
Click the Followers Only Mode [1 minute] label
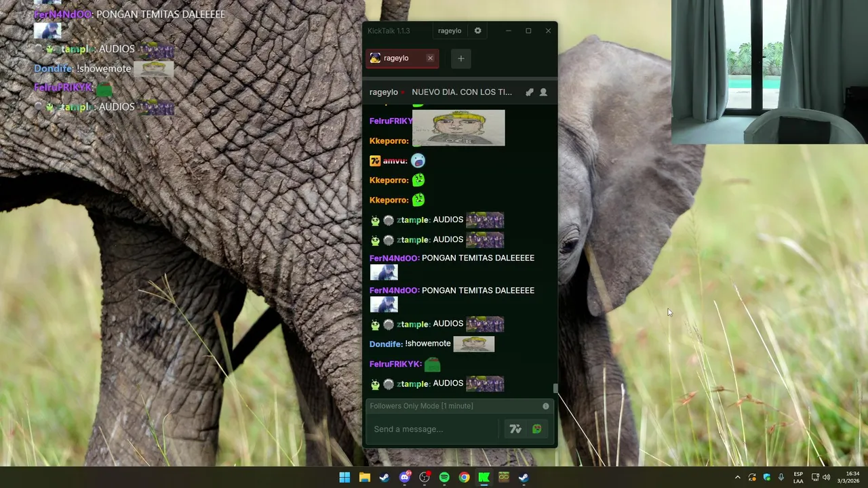(x=422, y=406)
